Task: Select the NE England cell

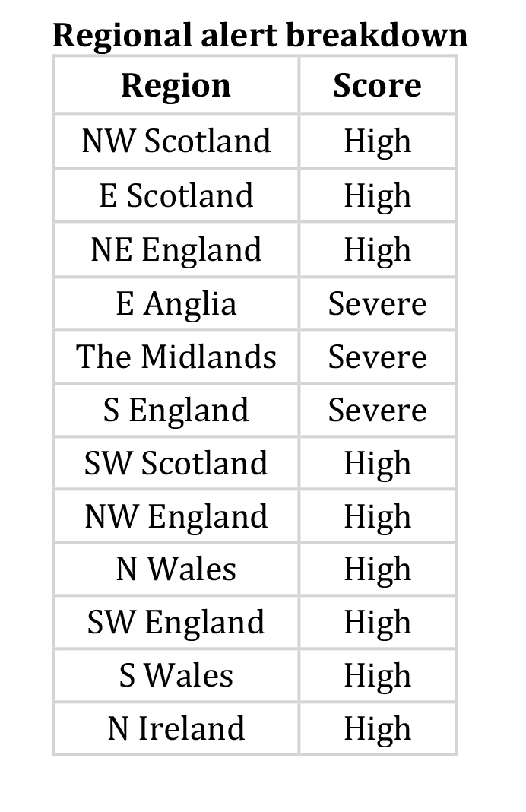Action: tap(176, 249)
